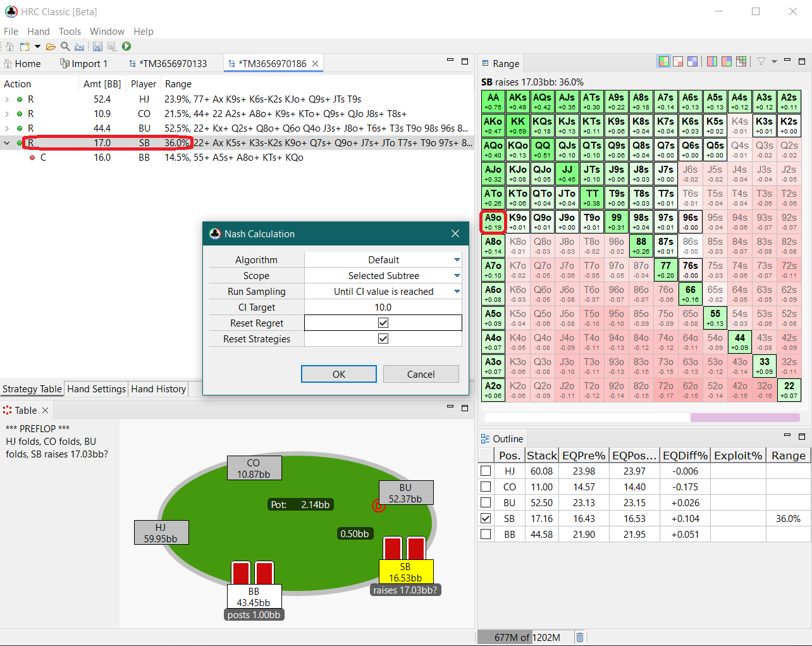
Task: Collapse the SB raise row in Strategy Table
Action: (7, 143)
